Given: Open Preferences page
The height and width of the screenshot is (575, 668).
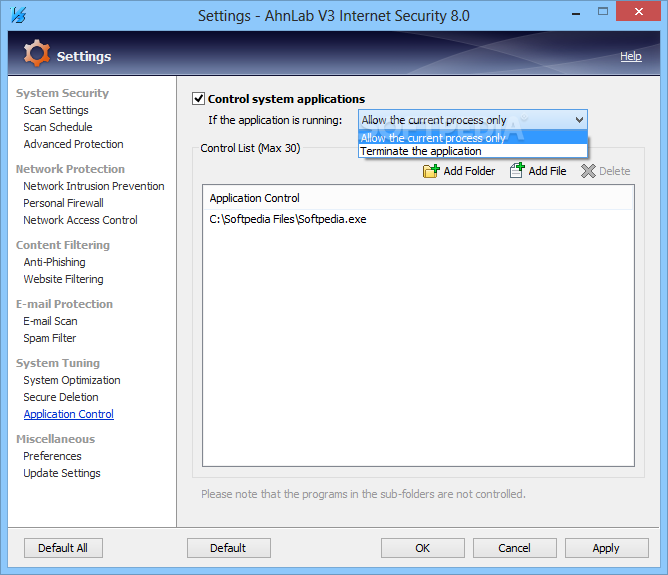Looking at the screenshot, I should coord(52,456).
